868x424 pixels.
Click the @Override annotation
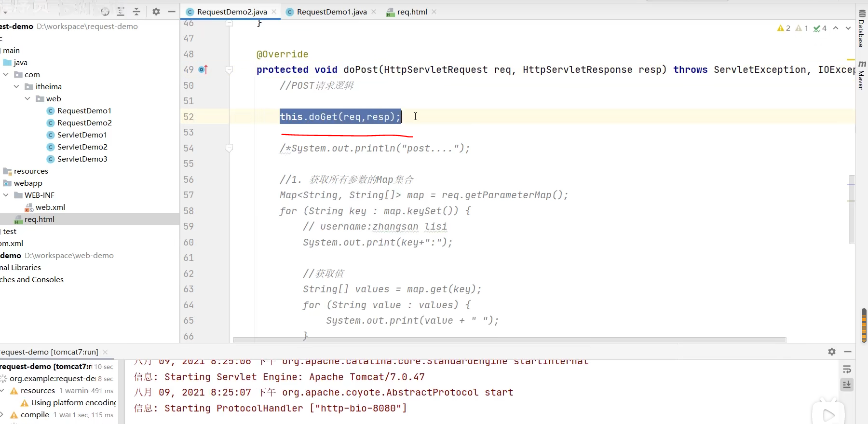point(282,54)
